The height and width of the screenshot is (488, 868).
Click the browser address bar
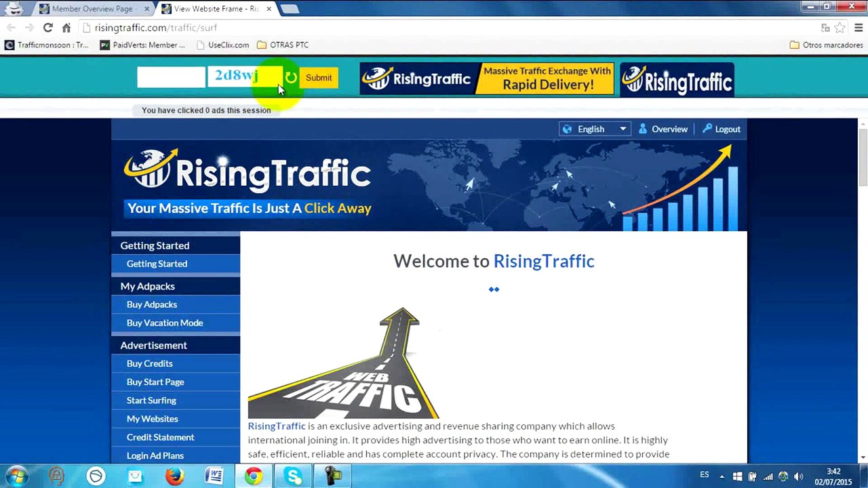click(448, 28)
